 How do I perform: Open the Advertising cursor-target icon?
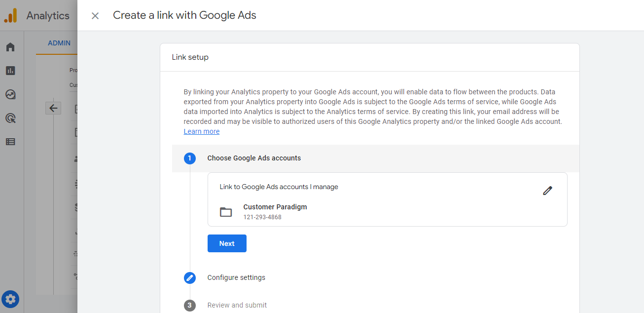pos(10,118)
